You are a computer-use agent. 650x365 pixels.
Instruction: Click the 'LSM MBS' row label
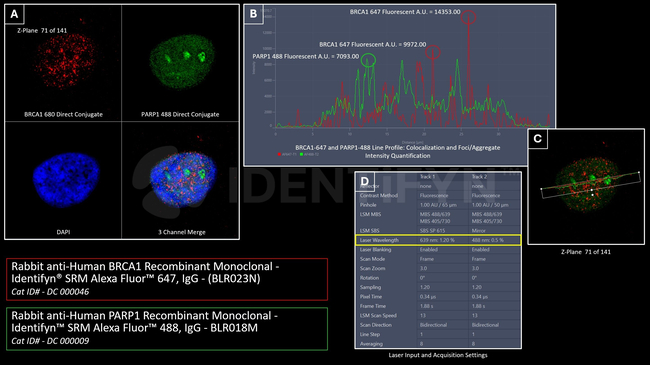click(370, 214)
